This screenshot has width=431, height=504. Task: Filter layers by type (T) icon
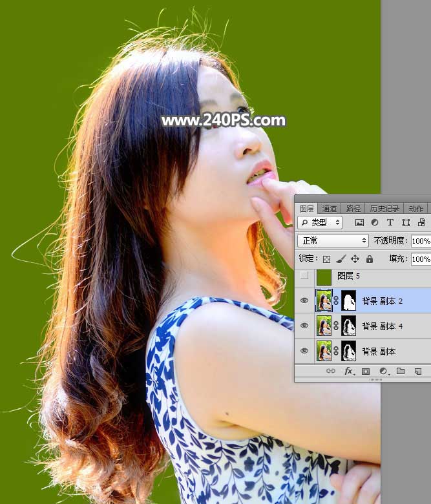click(390, 222)
